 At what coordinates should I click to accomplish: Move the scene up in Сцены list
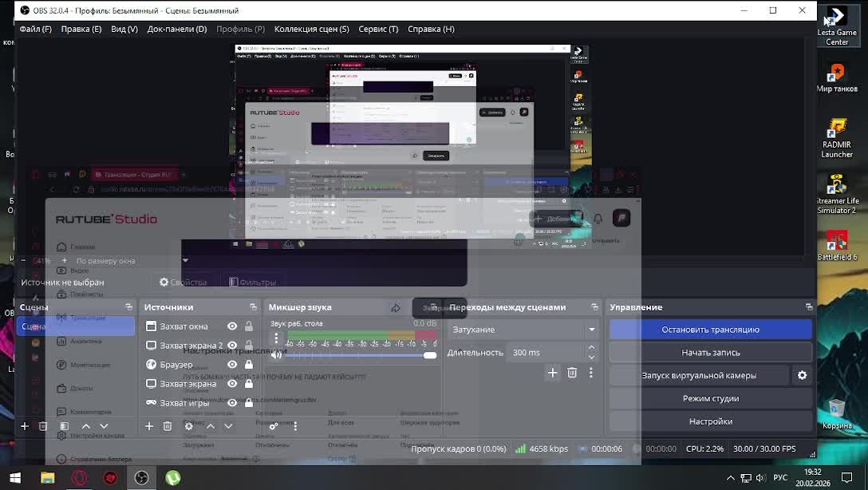[86, 426]
